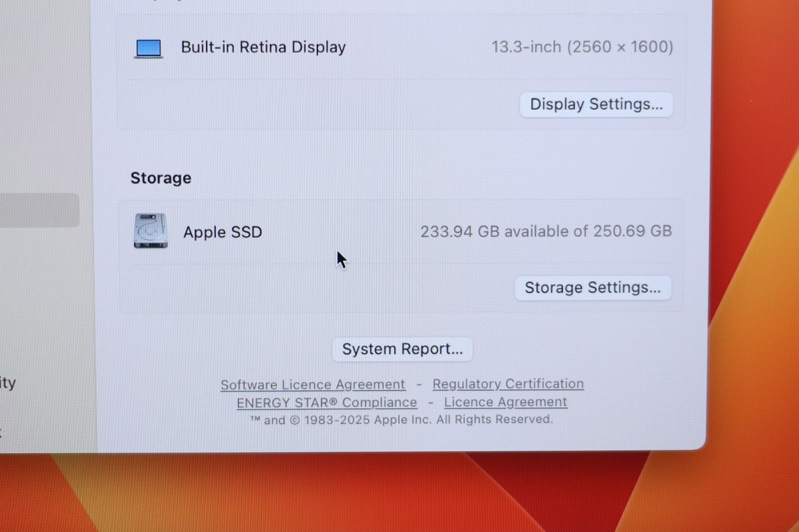Click the 233.94 GB available storage text

(545, 231)
